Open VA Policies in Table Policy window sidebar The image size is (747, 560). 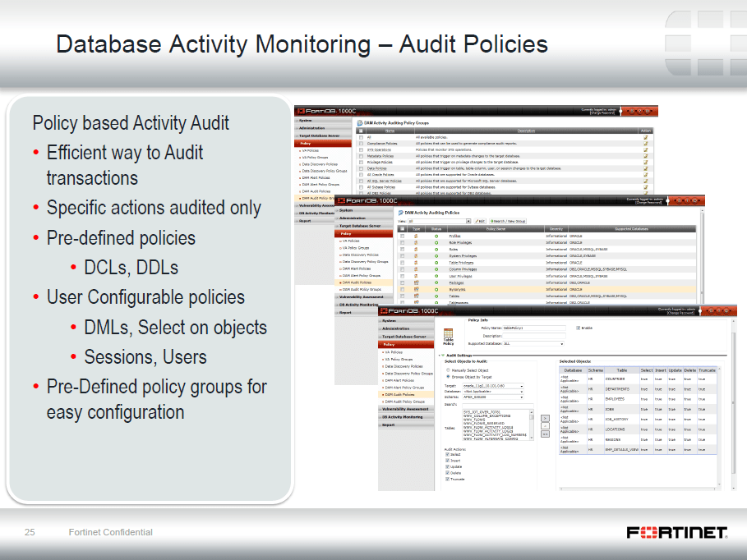394,352
